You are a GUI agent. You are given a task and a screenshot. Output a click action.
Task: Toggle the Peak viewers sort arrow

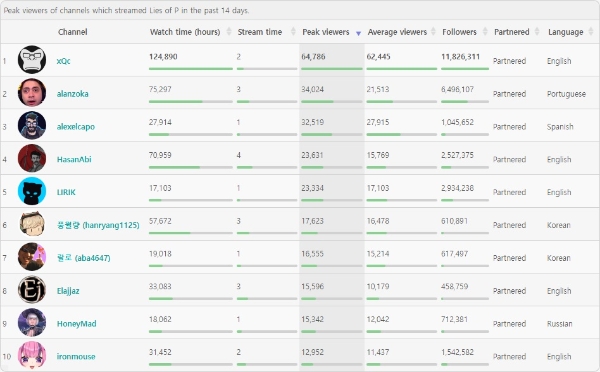click(x=358, y=33)
